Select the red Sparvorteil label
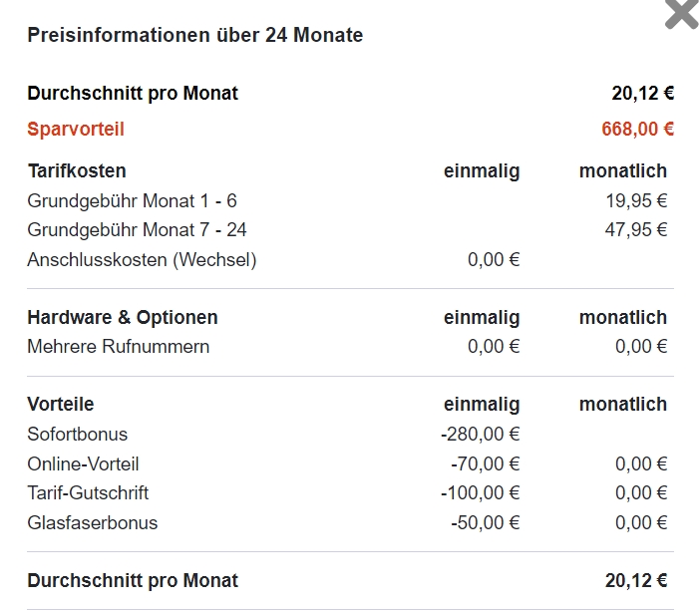700x612 pixels. click(x=76, y=129)
